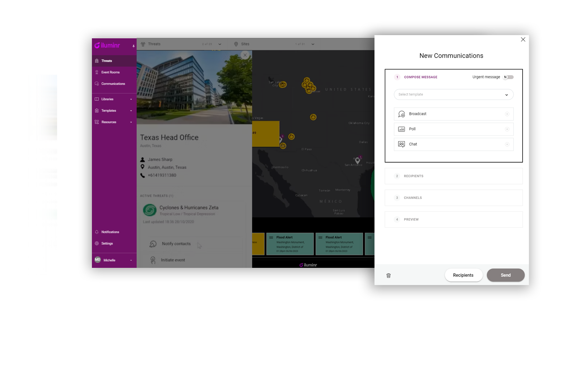The image size is (588, 376).
Task: Click the Send button
Action: tap(505, 275)
